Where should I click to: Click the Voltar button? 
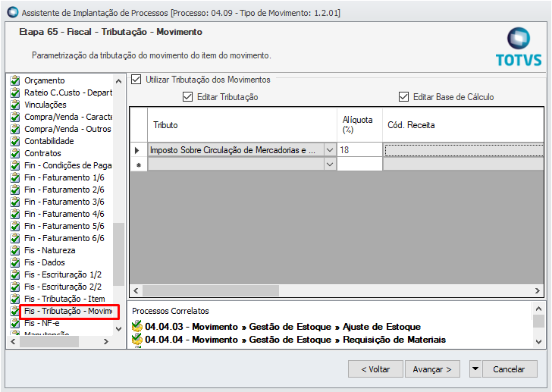click(x=375, y=369)
